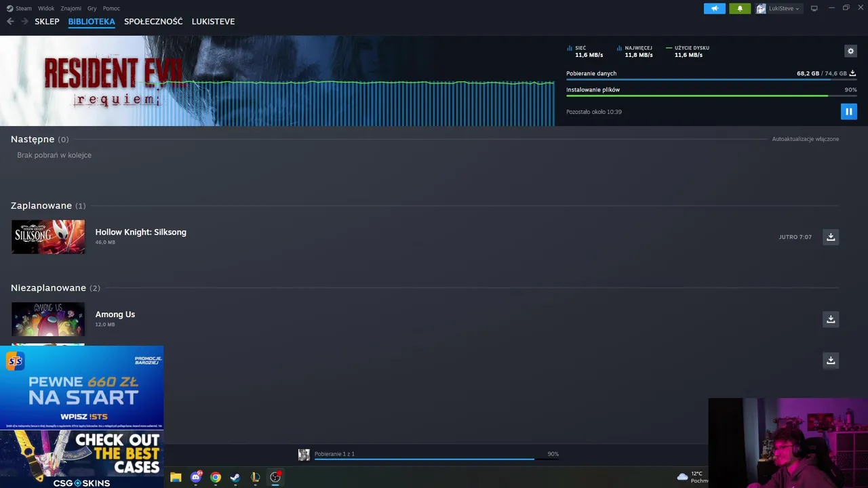The image size is (868, 488).
Task: Click the game icon beside Pobieranie 1 z 1
Action: [x=304, y=455]
